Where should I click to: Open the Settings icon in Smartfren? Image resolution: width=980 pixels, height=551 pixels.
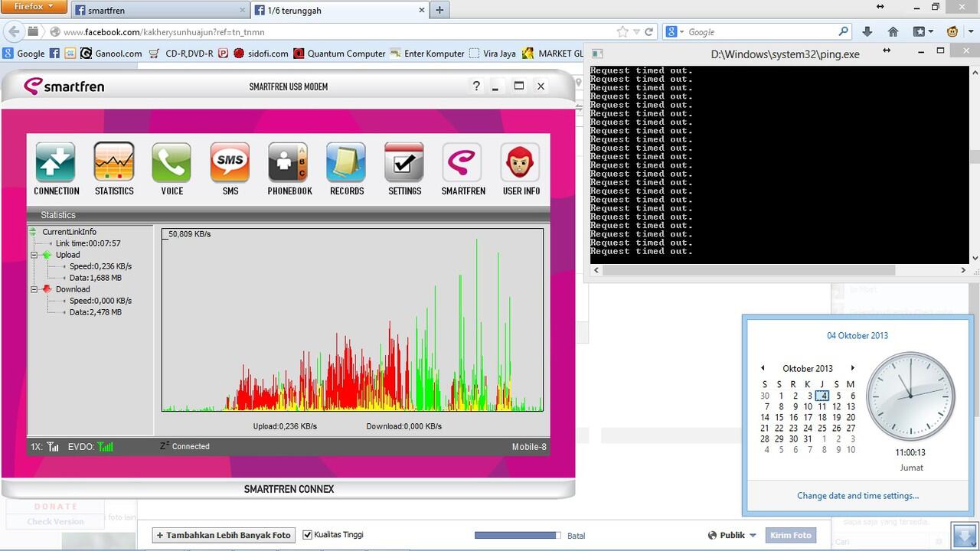pyautogui.click(x=404, y=162)
